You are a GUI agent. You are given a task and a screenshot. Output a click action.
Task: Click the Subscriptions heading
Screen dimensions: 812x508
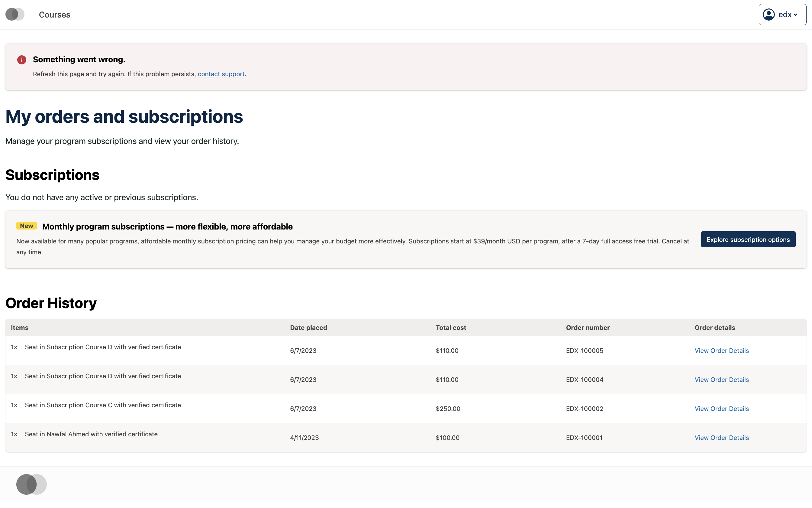52,175
